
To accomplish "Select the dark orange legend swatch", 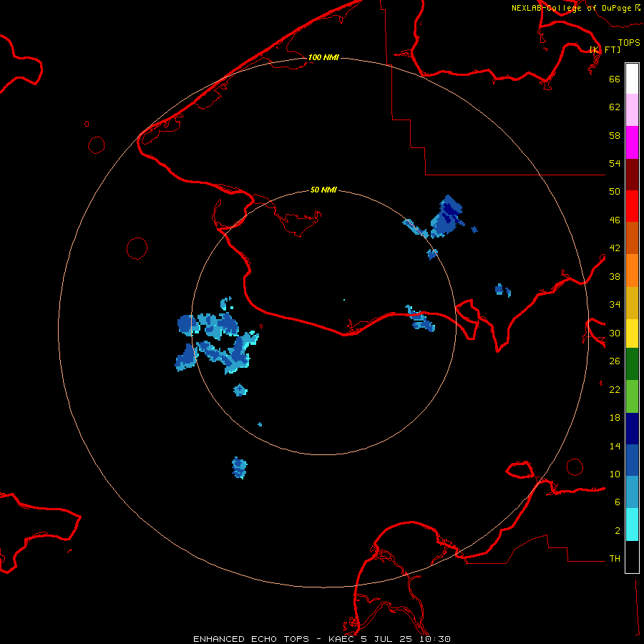I will coord(632,238).
